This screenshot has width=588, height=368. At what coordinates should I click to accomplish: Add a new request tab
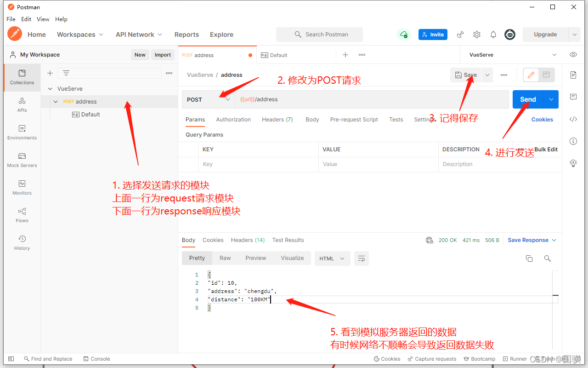(345, 55)
